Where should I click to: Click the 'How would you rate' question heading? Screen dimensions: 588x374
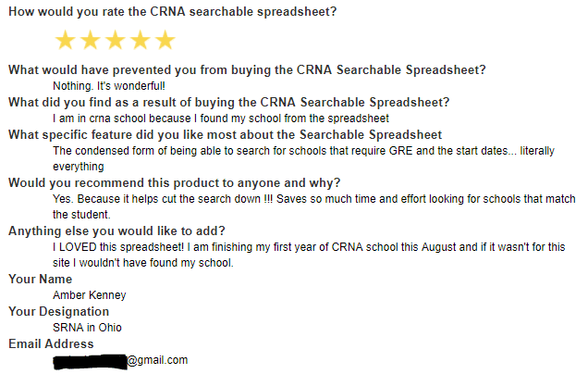coord(173,12)
